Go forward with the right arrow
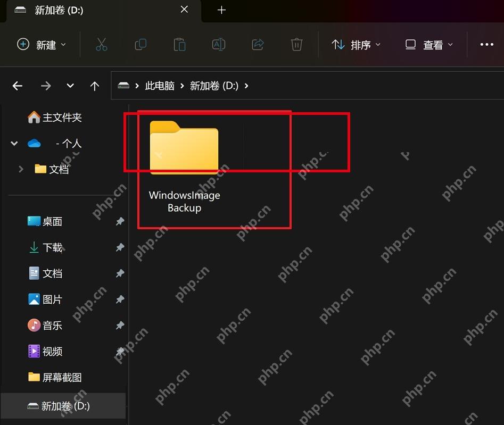 (x=46, y=86)
